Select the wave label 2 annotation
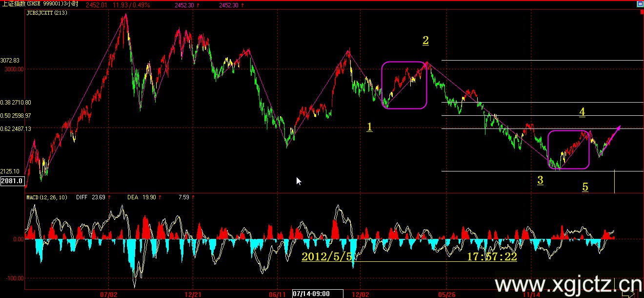 425,41
